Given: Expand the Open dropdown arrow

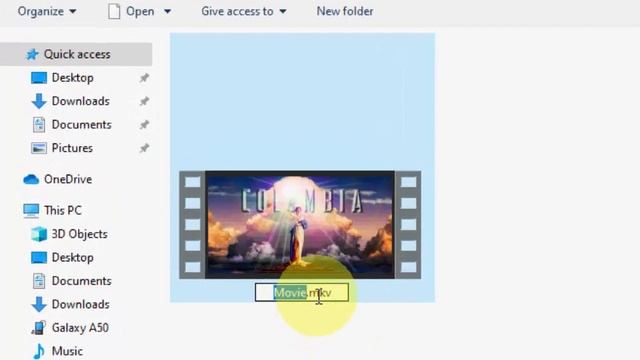Looking at the screenshot, I should [167, 12].
